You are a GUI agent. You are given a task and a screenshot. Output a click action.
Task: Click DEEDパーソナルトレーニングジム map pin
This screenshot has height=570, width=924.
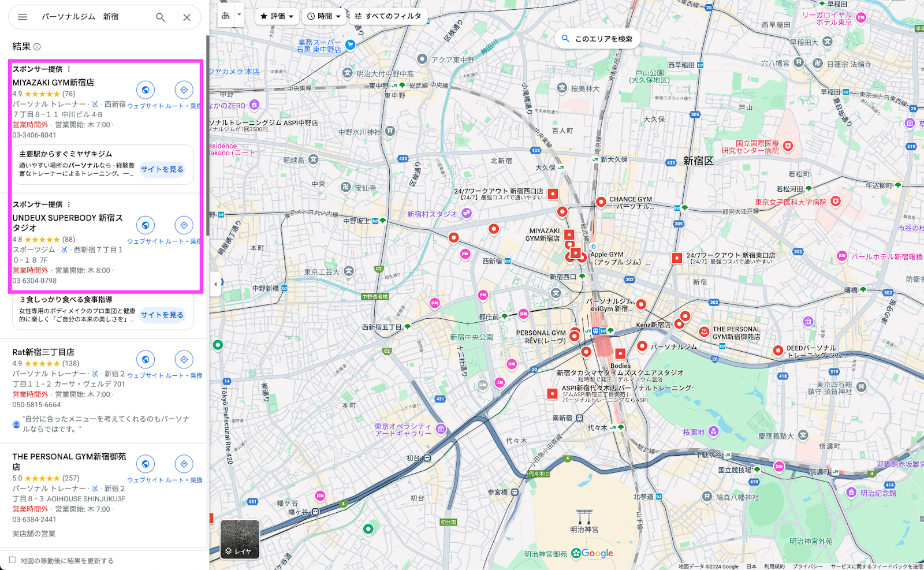point(778,351)
